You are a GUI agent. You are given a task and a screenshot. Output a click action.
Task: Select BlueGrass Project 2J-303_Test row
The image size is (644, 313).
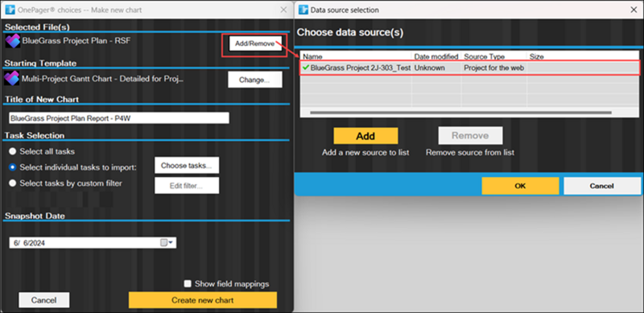[x=469, y=68]
